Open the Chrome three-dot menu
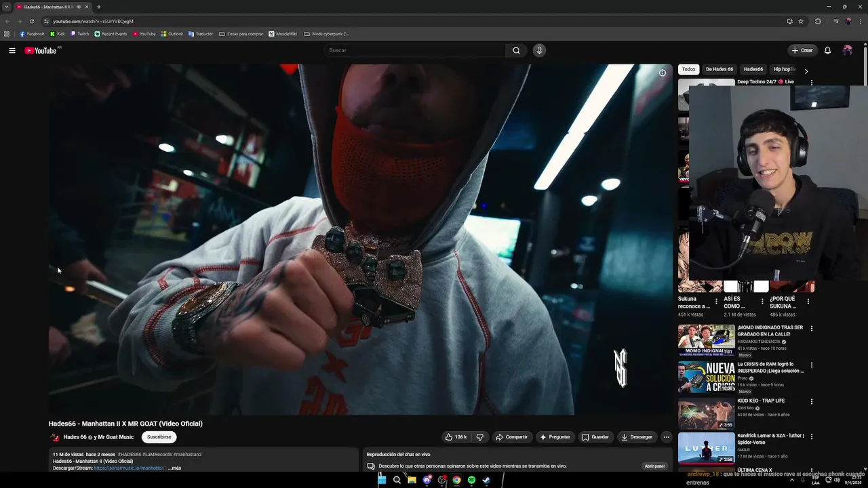 (860, 21)
